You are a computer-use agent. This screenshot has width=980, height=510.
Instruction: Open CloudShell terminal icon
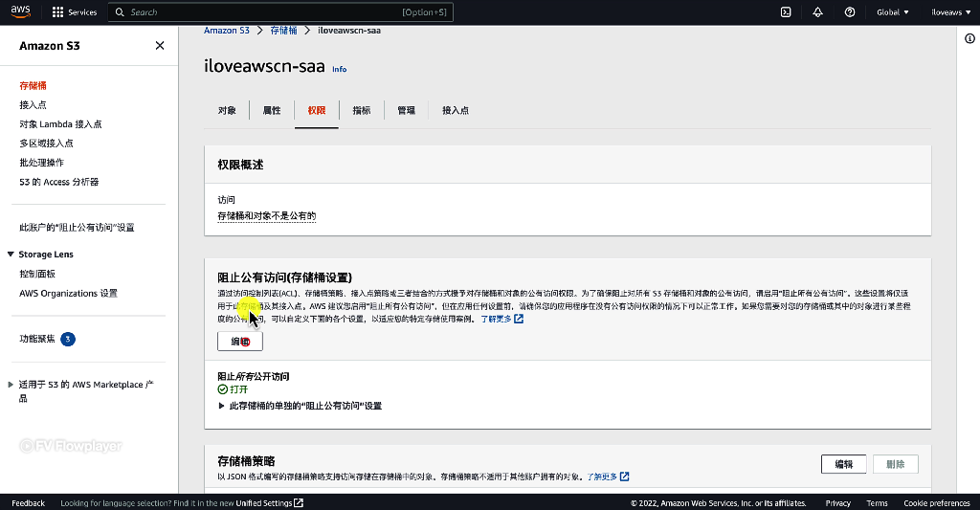(x=786, y=11)
